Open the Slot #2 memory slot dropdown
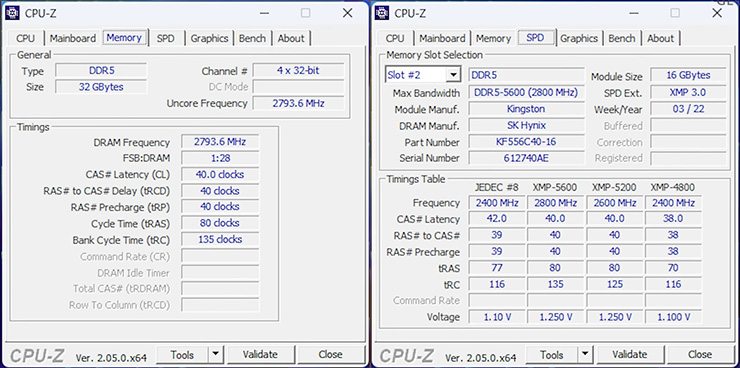Viewport: 740px width, 368px height. tap(454, 75)
